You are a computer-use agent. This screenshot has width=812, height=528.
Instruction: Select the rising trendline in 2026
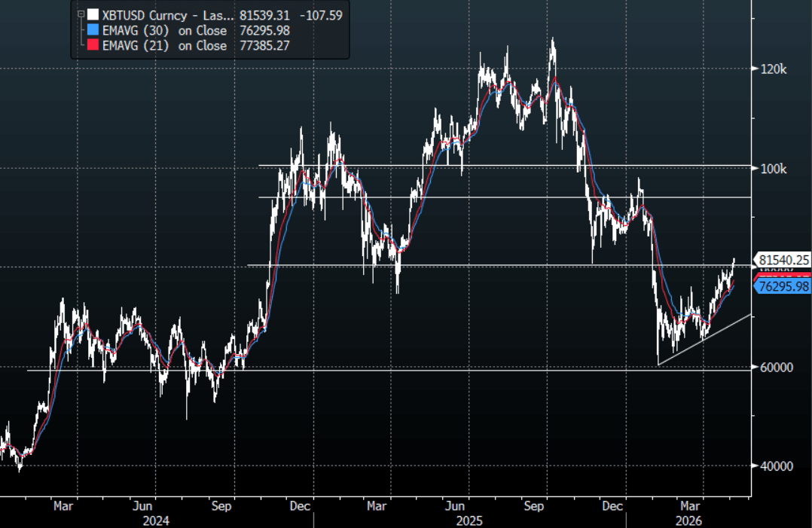[x=704, y=340]
